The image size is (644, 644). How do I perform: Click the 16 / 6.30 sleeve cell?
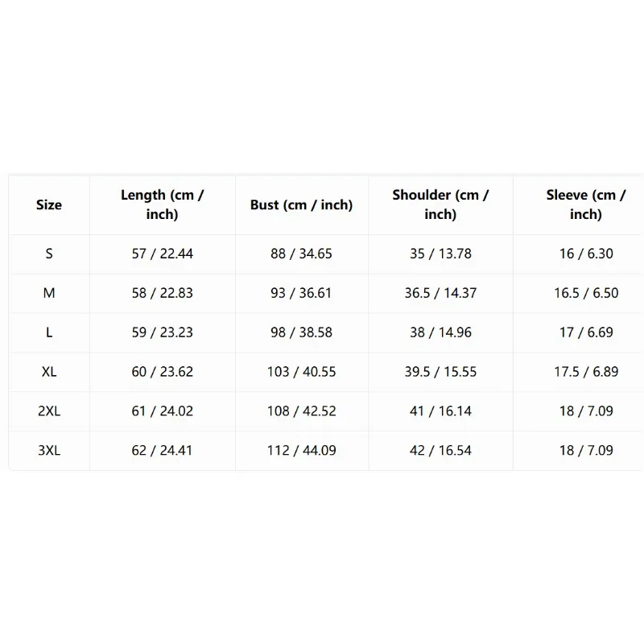point(586,254)
